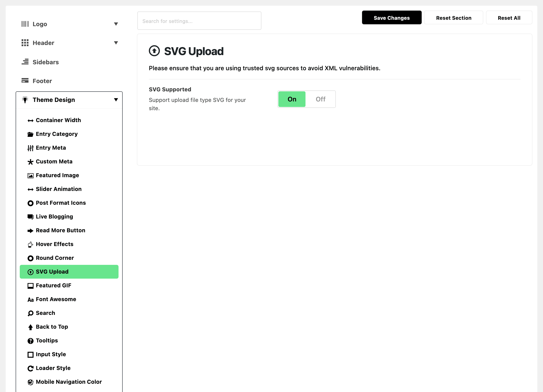Viewport: 543px width, 392px height.
Task: Click the Mobile Navigation Color palette icon
Action: [x=30, y=382]
